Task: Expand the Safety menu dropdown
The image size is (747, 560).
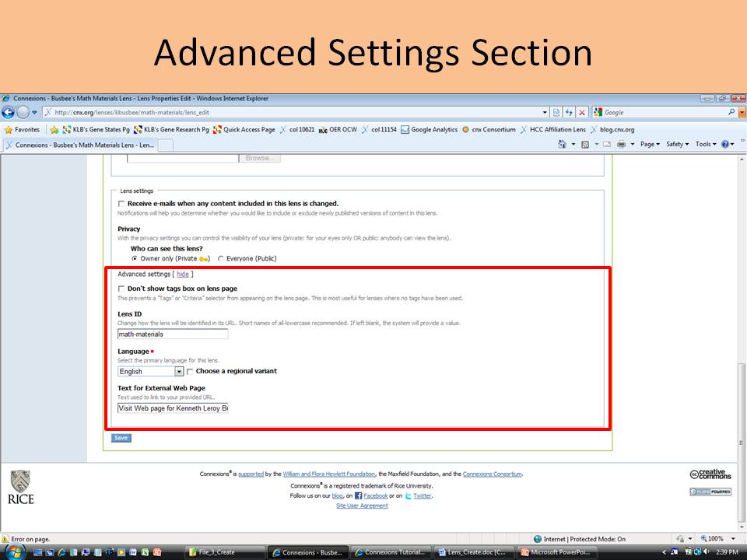Action: point(677,144)
